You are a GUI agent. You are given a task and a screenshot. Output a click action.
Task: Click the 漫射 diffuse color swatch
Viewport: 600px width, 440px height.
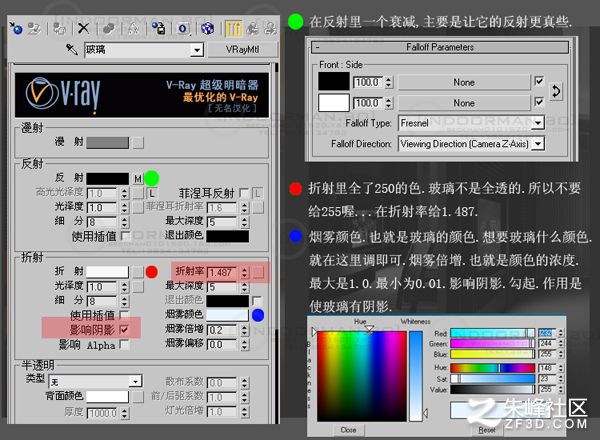point(108,143)
